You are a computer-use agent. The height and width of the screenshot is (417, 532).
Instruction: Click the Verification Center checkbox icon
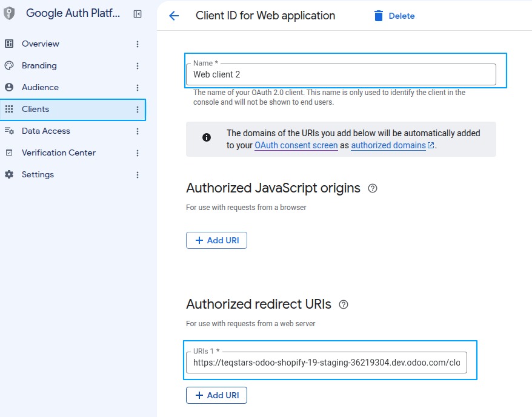click(x=9, y=153)
